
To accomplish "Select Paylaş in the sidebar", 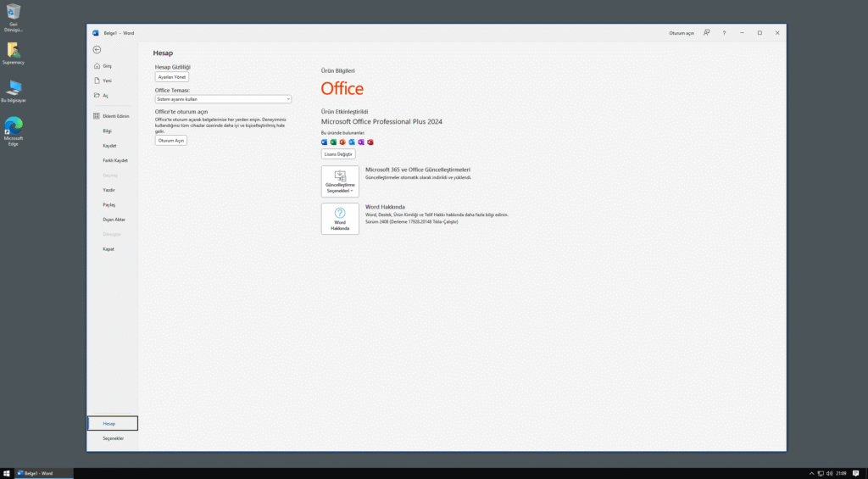I will [113, 205].
